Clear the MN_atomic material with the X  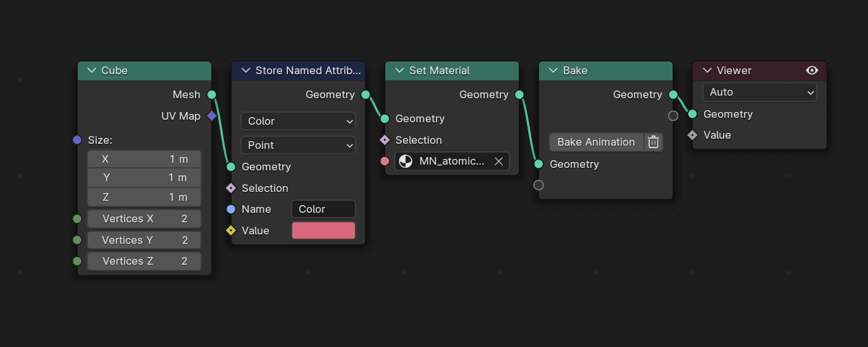(x=499, y=161)
